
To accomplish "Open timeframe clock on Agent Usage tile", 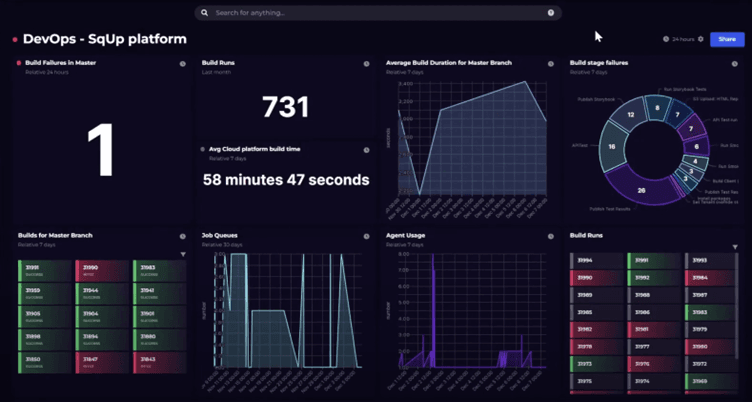I will (551, 236).
